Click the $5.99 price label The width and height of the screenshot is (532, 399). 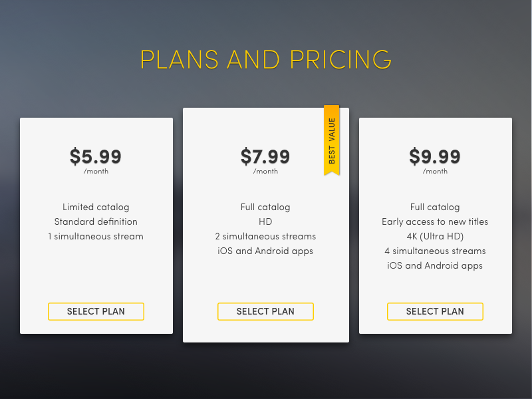96,157
